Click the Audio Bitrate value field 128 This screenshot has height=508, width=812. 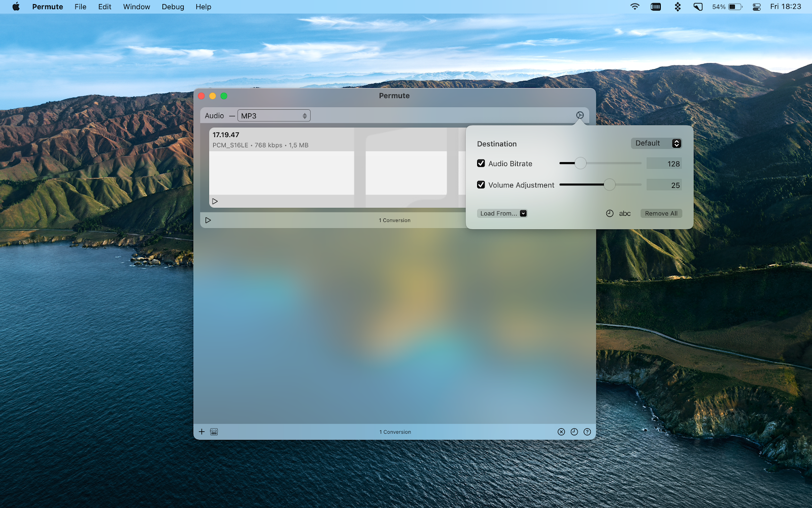[x=664, y=164]
